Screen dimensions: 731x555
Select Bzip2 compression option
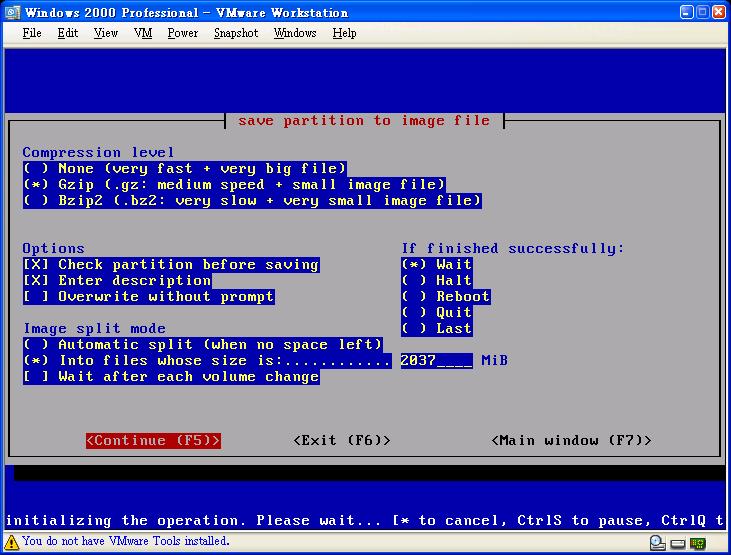(252, 201)
